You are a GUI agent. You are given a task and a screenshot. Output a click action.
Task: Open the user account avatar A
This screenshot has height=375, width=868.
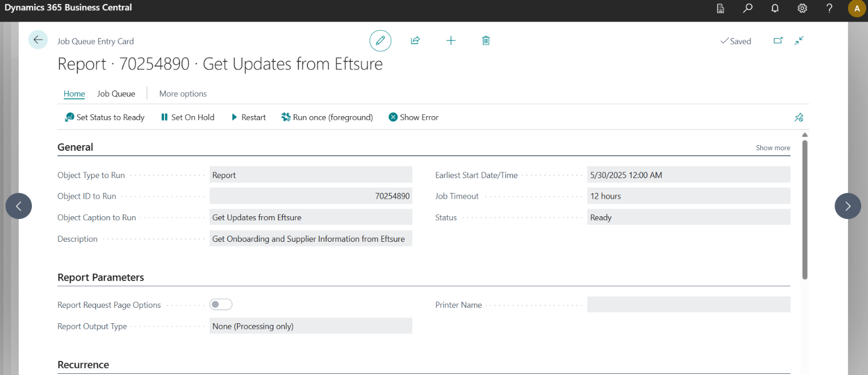857,9
